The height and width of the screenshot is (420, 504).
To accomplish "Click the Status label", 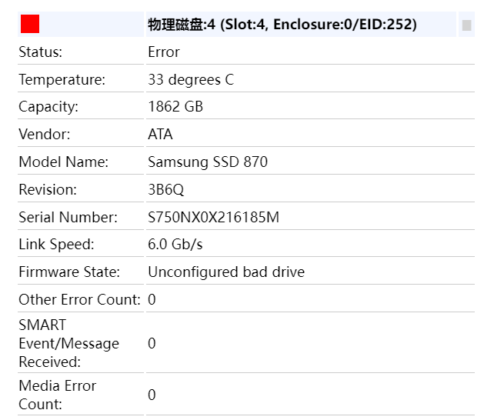I will coord(41,52).
